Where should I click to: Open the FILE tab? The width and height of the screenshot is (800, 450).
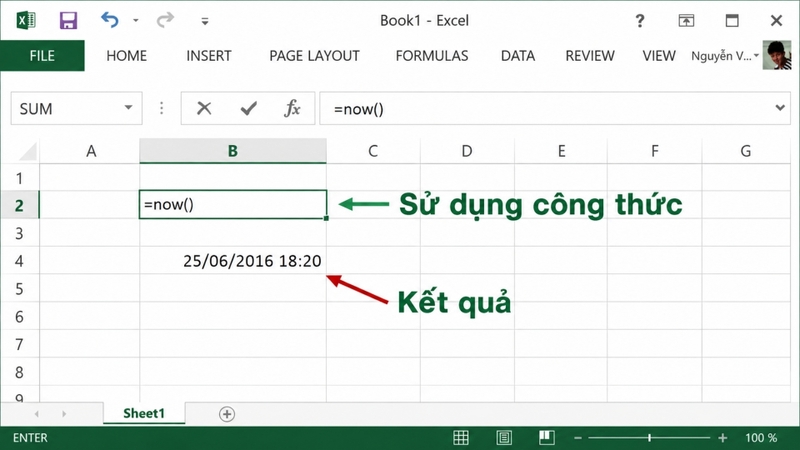click(42, 56)
